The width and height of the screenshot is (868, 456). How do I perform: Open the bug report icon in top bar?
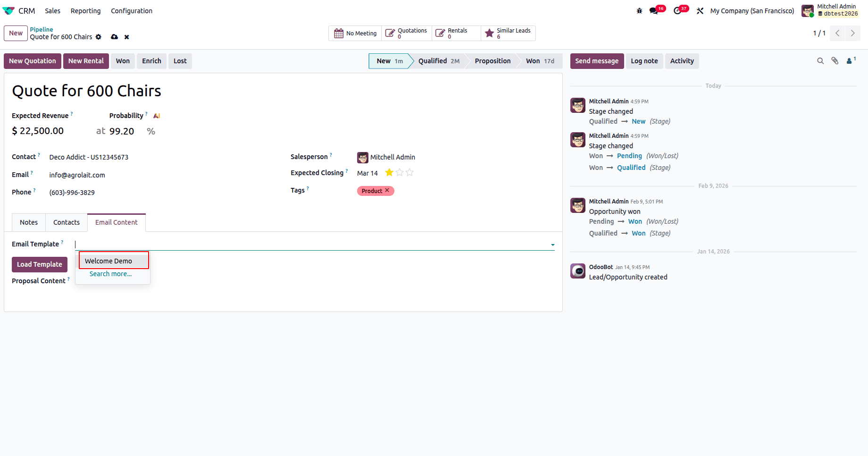(x=639, y=10)
